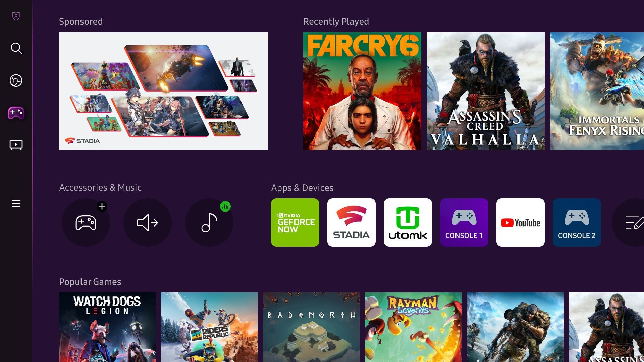Open YouTube app
Image resolution: width=644 pixels, height=362 pixels.
(x=520, y=222)
